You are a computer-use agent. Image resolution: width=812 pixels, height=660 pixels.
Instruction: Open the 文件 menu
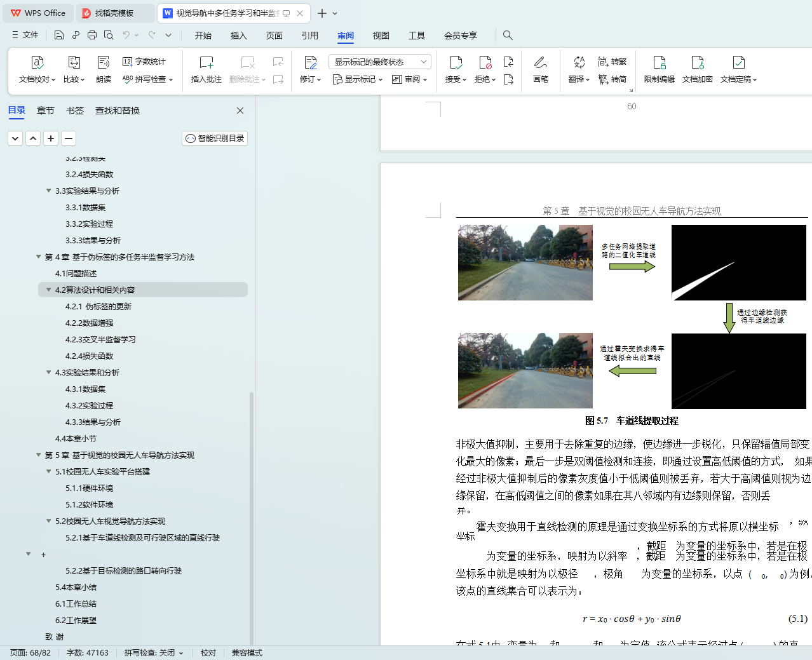pyautogui.click(x=25, y=35)
